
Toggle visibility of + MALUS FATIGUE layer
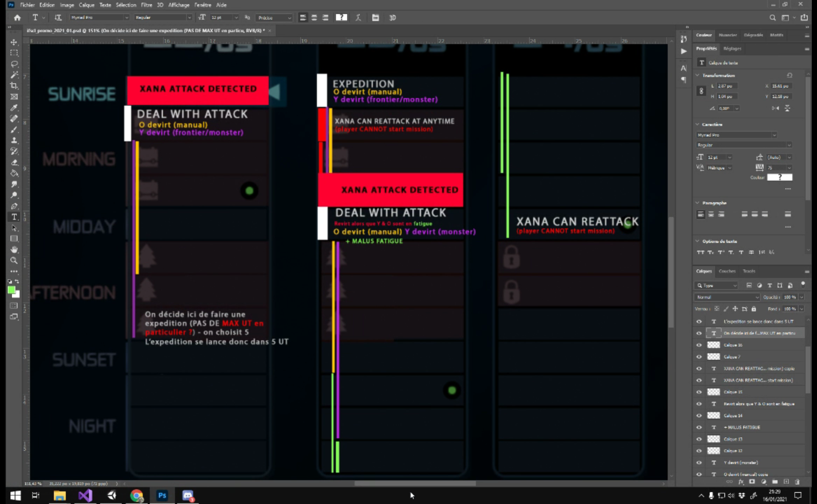pyautogui.click(x=699, y=427)
